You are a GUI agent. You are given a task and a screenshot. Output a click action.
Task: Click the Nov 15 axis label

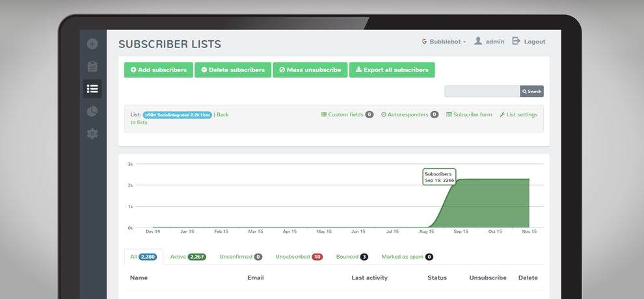[x=530, y=232]
